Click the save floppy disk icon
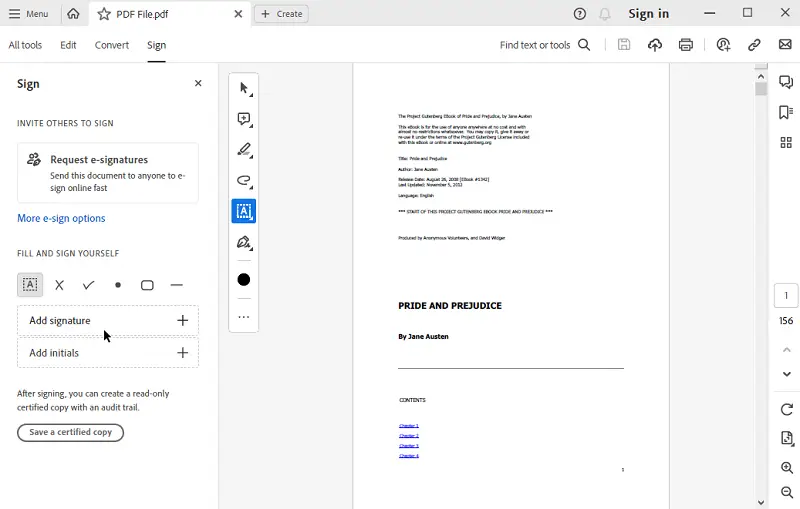 [x=623, y=45]
